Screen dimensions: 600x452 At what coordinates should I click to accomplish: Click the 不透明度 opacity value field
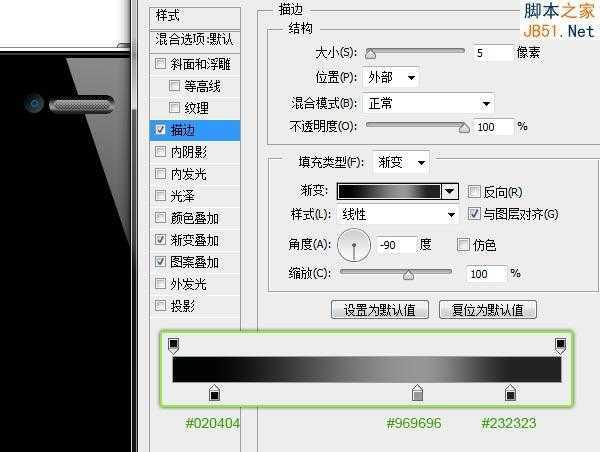pos(494,127)
